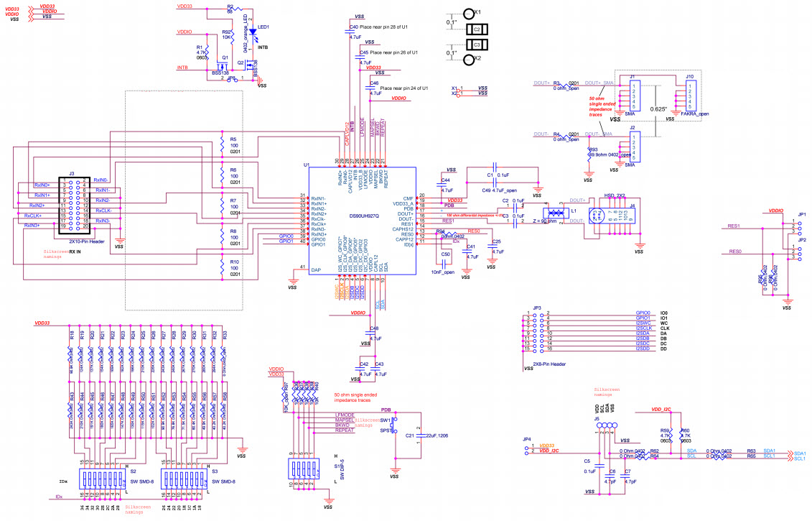
Task: Click the X1 mounting hole circle
Action: tap(469, 13)
